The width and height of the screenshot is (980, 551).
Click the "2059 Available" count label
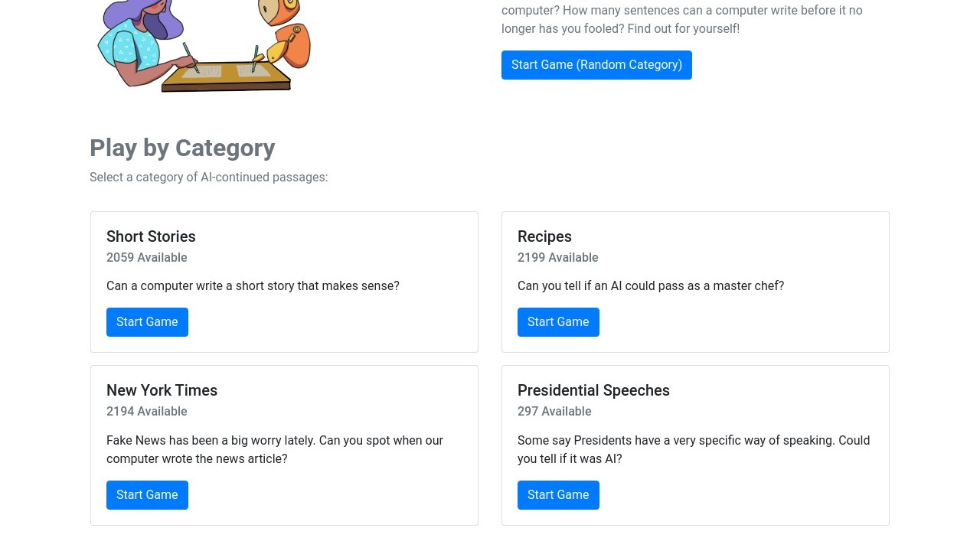(x=147, y=258)
